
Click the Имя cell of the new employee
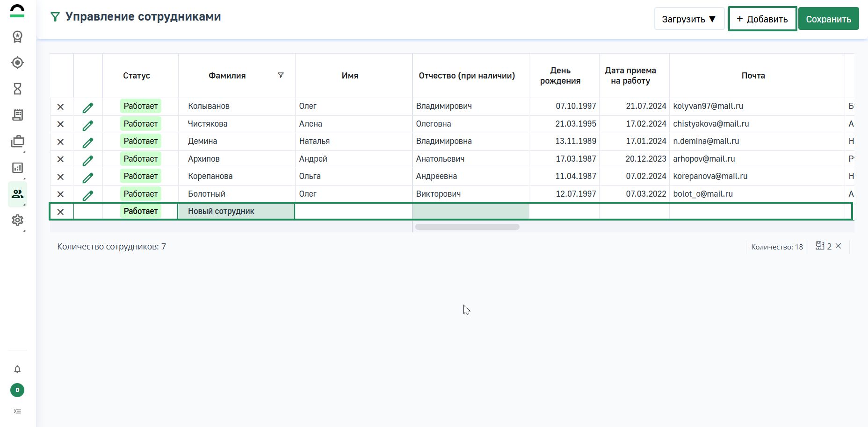(353, 211)
